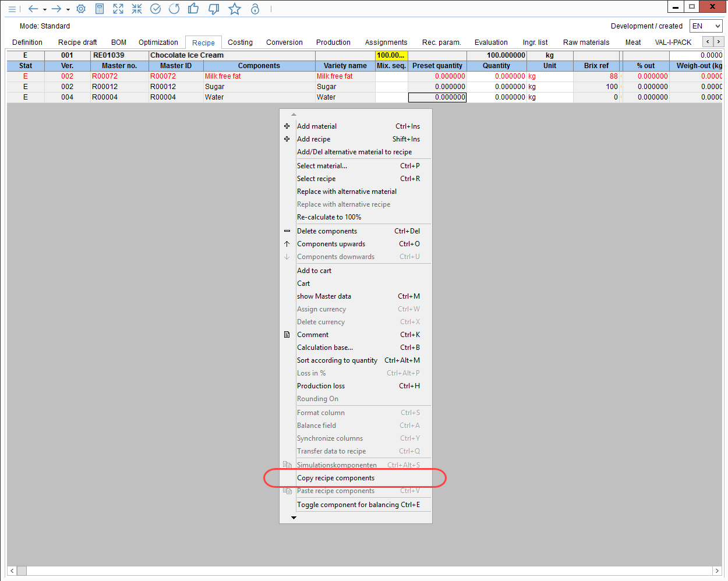Click the checkmark circle icon
Screen dimensions: 728x581
pos(156,9)
